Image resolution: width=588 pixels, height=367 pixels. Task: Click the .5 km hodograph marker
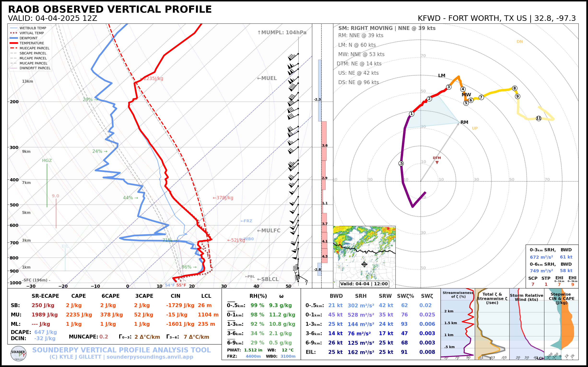point(401,163)
